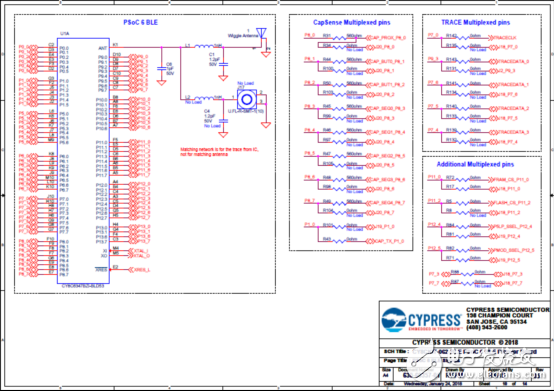Select the L1 inductor symbol
This screenshot has height=391, width=554.
coord(204,46)
